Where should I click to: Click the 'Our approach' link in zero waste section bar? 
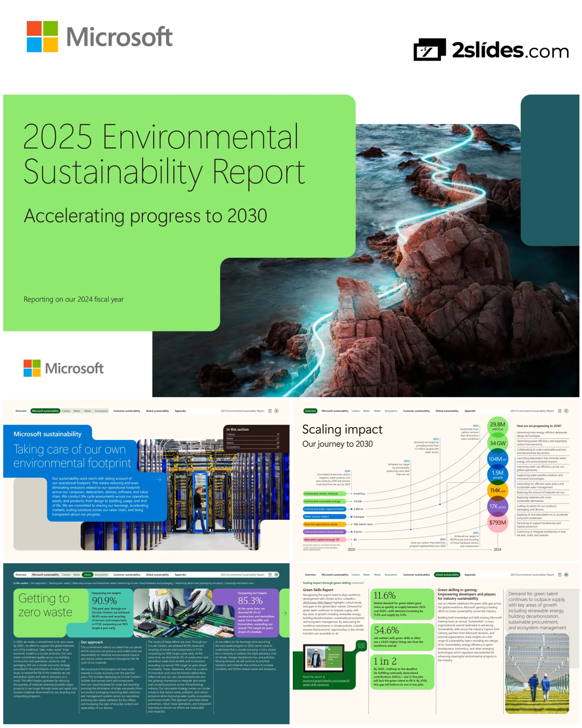click(x=38, y=584)
